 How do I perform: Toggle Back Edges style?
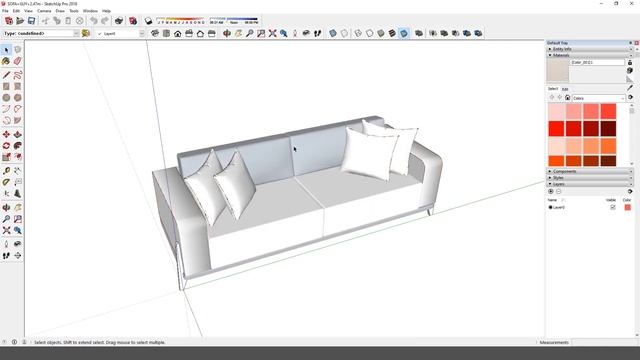coord(344,33)
